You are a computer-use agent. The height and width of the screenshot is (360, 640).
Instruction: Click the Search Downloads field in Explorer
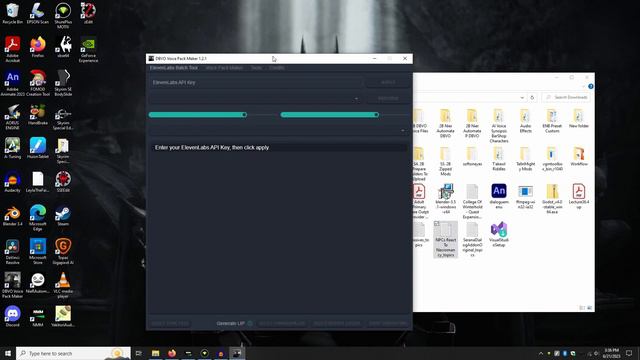[x=566, y=98]
